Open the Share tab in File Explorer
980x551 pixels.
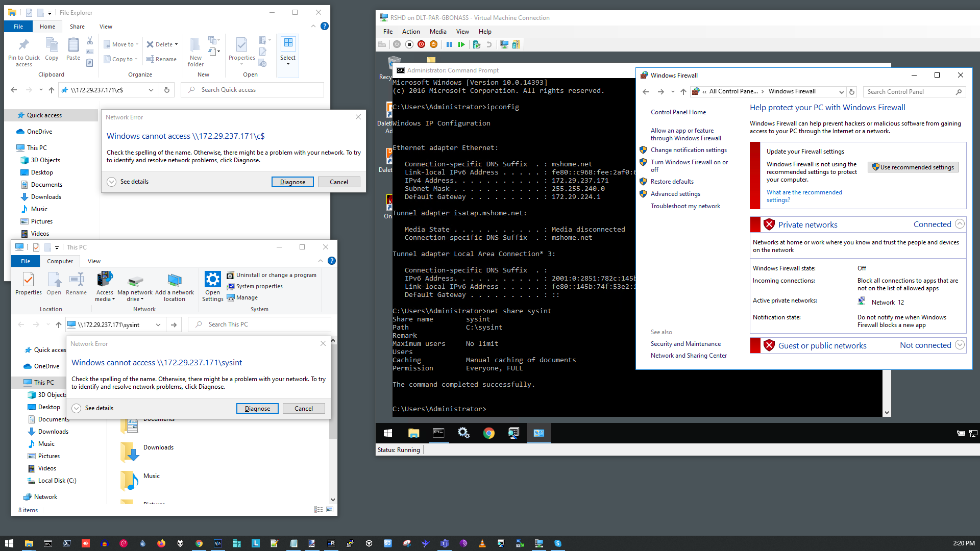pyautogui.click(x=77, y=27)
